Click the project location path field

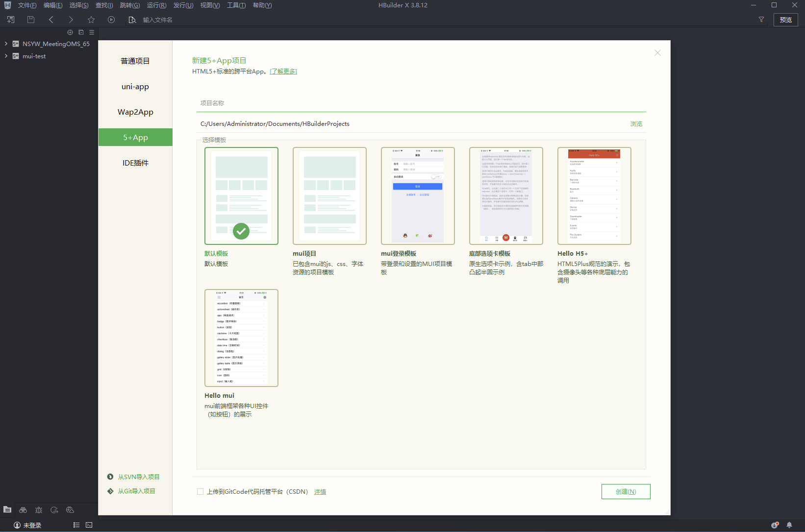[x=412, y=124]
